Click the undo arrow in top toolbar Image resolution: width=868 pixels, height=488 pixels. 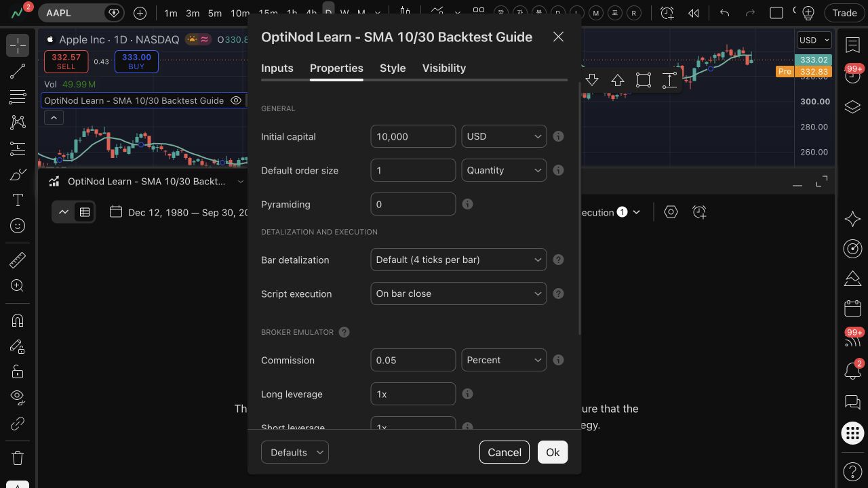(724, 13)
